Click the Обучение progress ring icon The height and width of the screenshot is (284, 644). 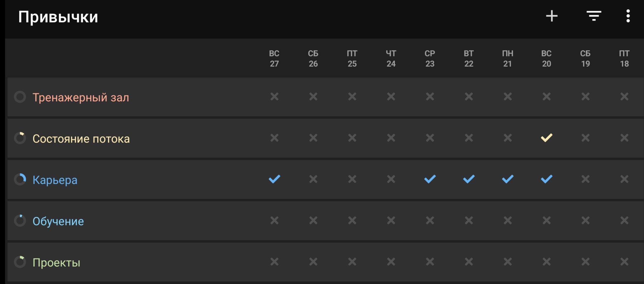[20, 221]
